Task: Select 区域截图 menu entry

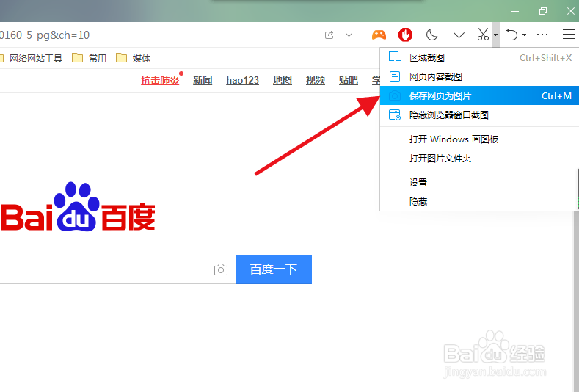Action: coord(479,58)
